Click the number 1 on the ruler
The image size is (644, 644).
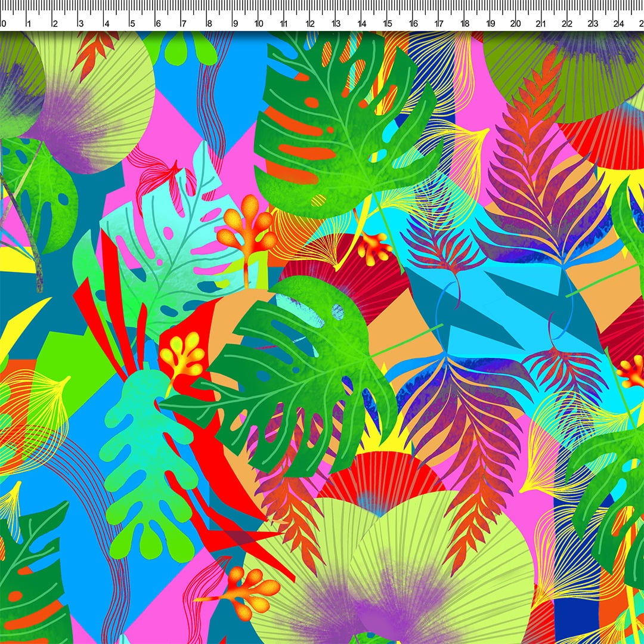pos(29,24)
